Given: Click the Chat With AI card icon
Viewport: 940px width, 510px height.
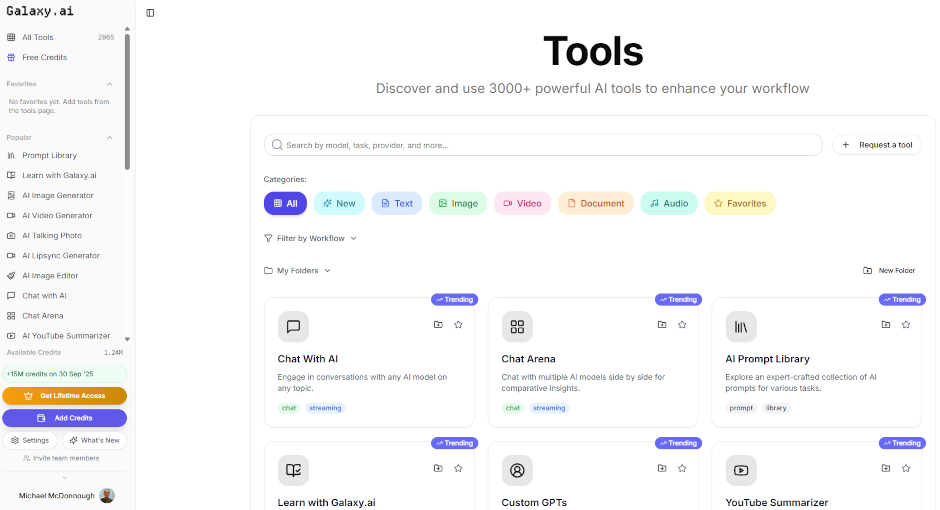Looking at the screenshot, I should [x=293, y=327].
